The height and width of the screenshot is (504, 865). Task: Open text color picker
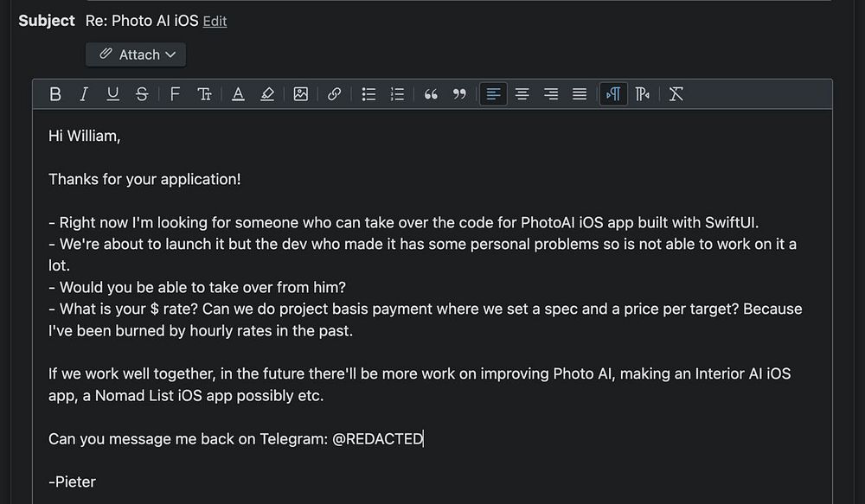(x=238, y=94)
